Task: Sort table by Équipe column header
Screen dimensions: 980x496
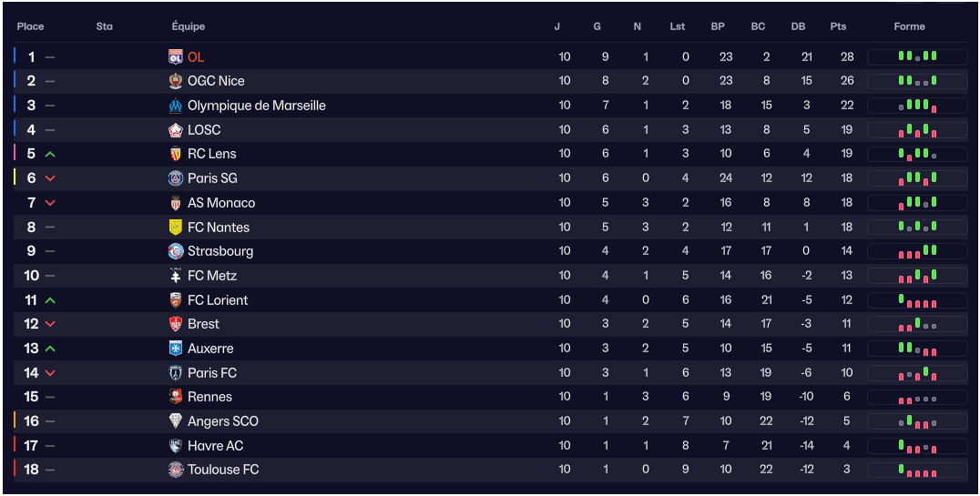Action: (188, 26)
